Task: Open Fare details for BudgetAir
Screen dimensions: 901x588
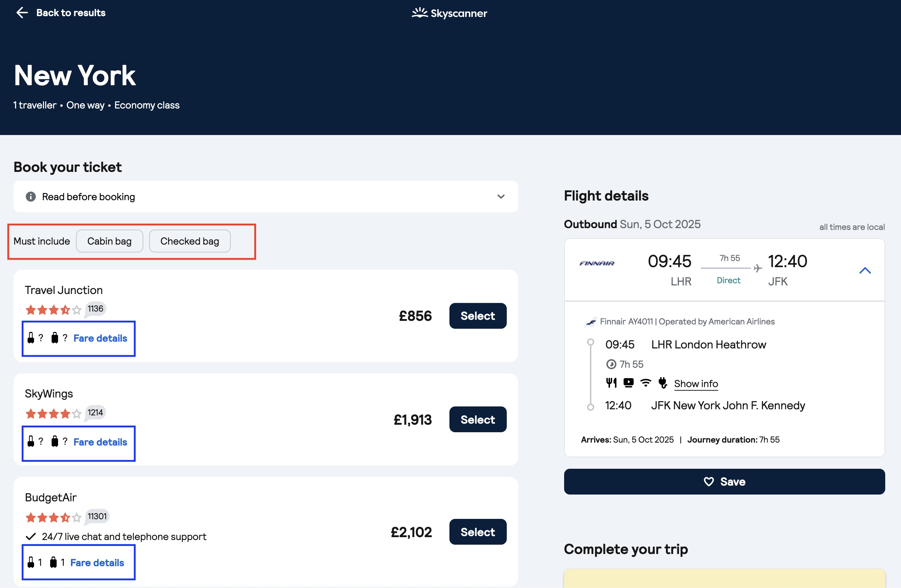Action: point(97,563)
